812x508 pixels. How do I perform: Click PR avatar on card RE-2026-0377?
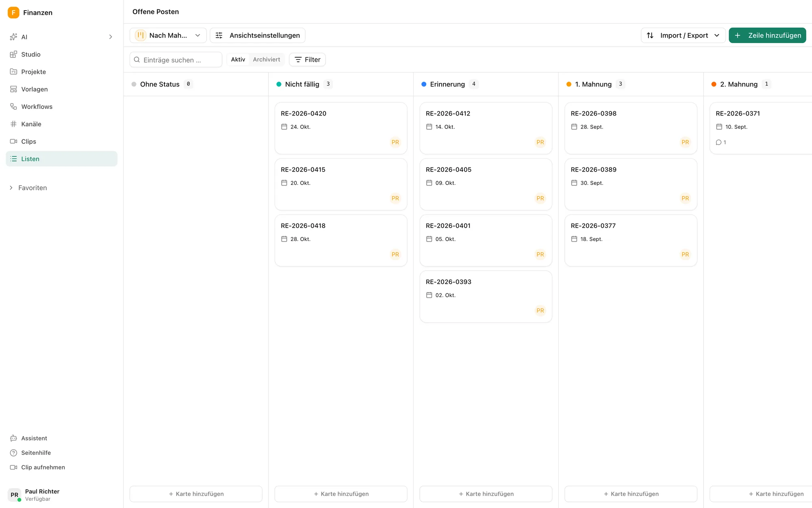tap(685, 254)
